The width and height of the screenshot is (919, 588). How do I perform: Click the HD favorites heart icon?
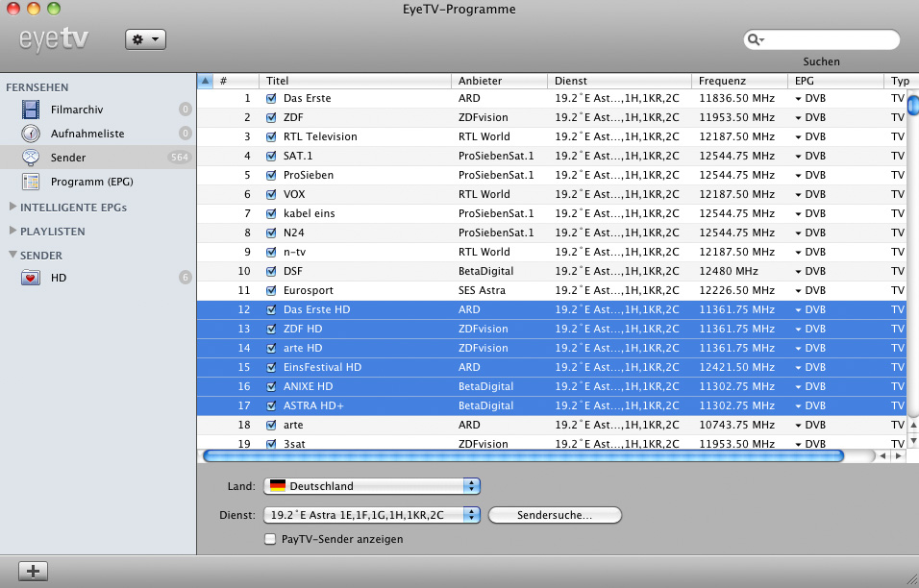click(31, 278)
